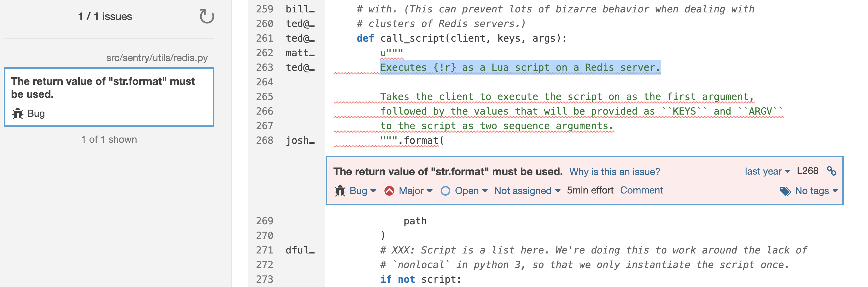Screen dimensions: 868x287
Task: Click the 'path' argument on line 269
Action: [415, 221]
